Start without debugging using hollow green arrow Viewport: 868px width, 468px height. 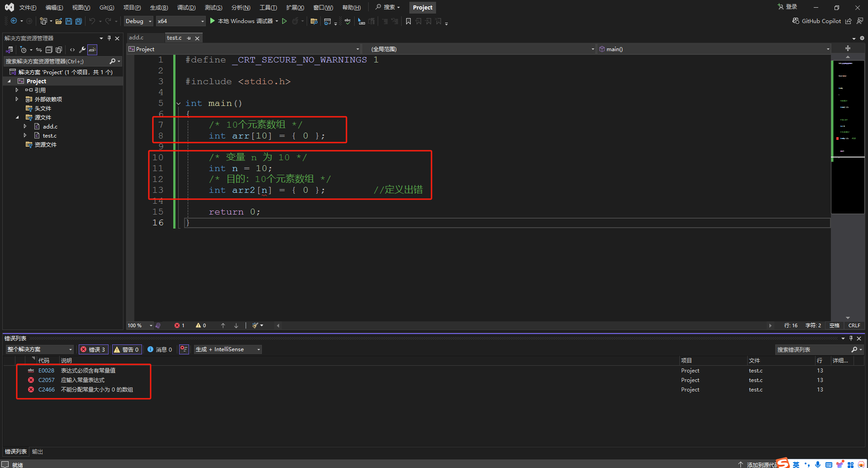[x=285, y=21]
